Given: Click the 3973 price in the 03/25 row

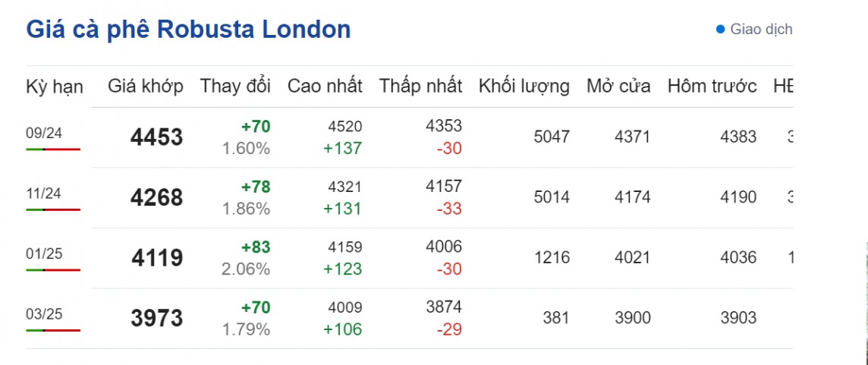Looking at the screenshot, I should (x=156, y=319).
